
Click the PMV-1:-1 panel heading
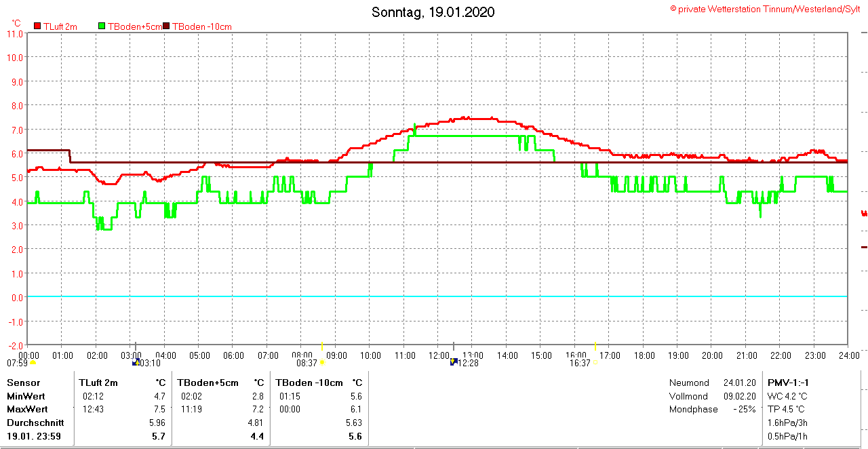click(x=788, y=383)
